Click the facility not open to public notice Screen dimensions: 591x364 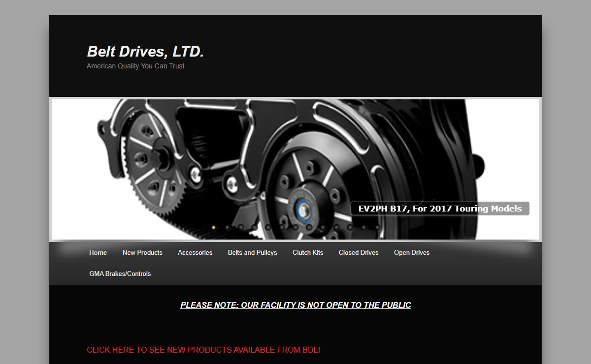(295, 305)
